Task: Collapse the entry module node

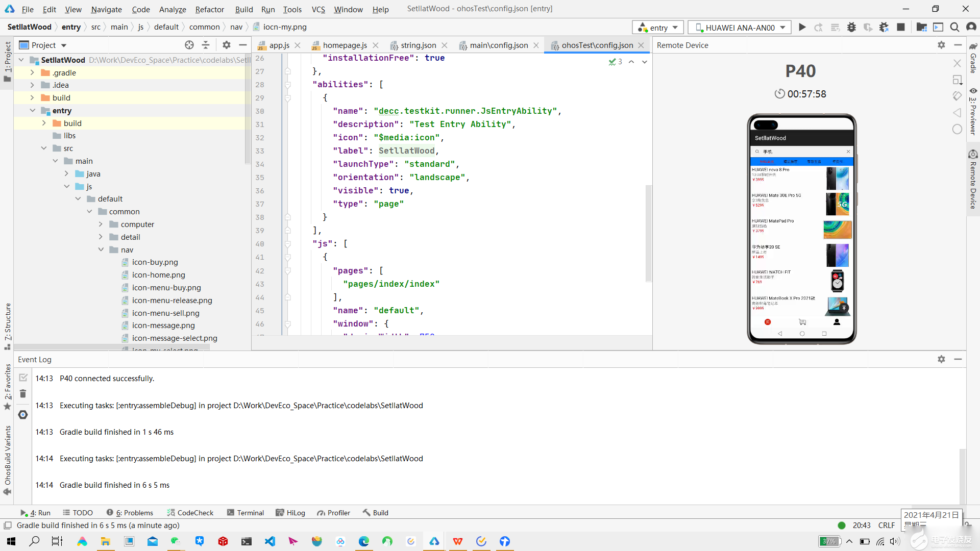Action: pyautogui.click(x=32, y=110)
